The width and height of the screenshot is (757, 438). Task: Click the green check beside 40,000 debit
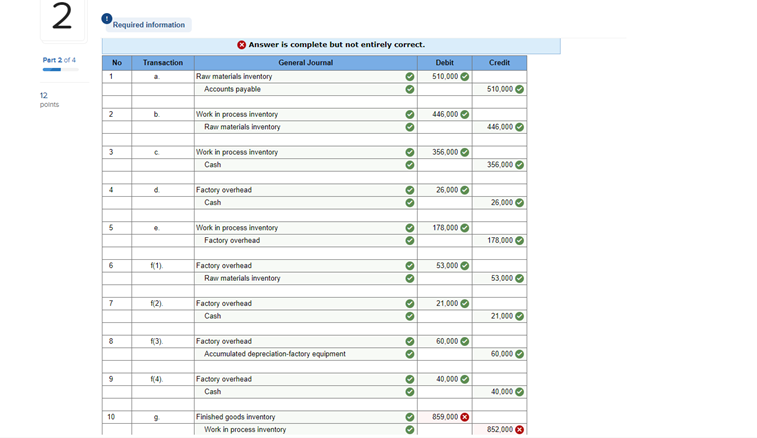point(464,379)
